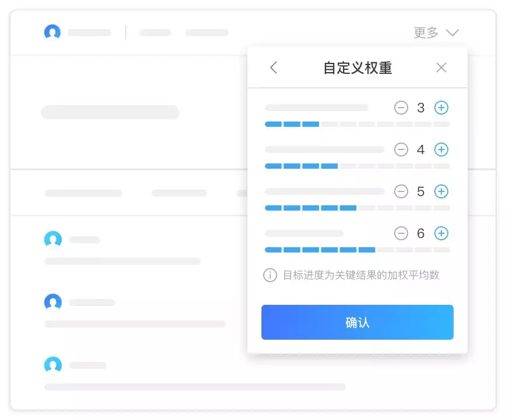Click the 自定义权重 panel title
This screenshot has height=420, width=506.
point(358,68)
